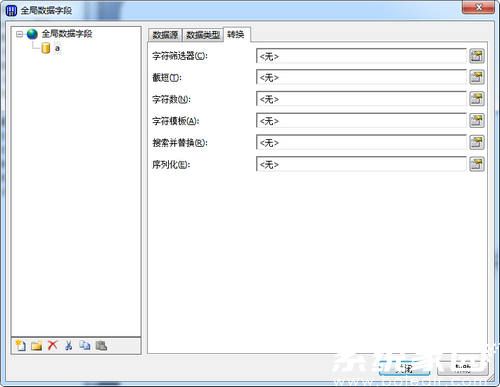Open the 字符模板 edit icon button
This screenshot has width=500, height=387.
click(477, 121)
